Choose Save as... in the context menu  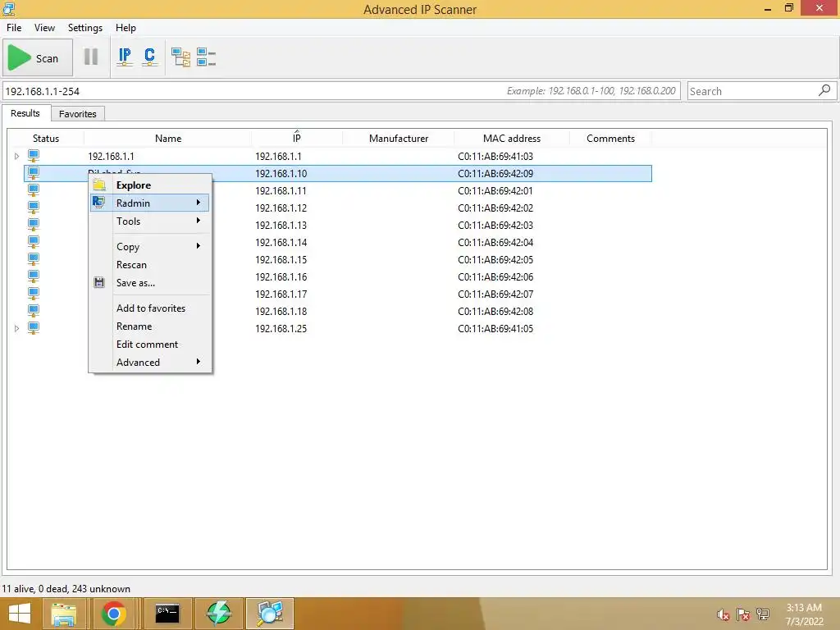[x=149, y=283]
